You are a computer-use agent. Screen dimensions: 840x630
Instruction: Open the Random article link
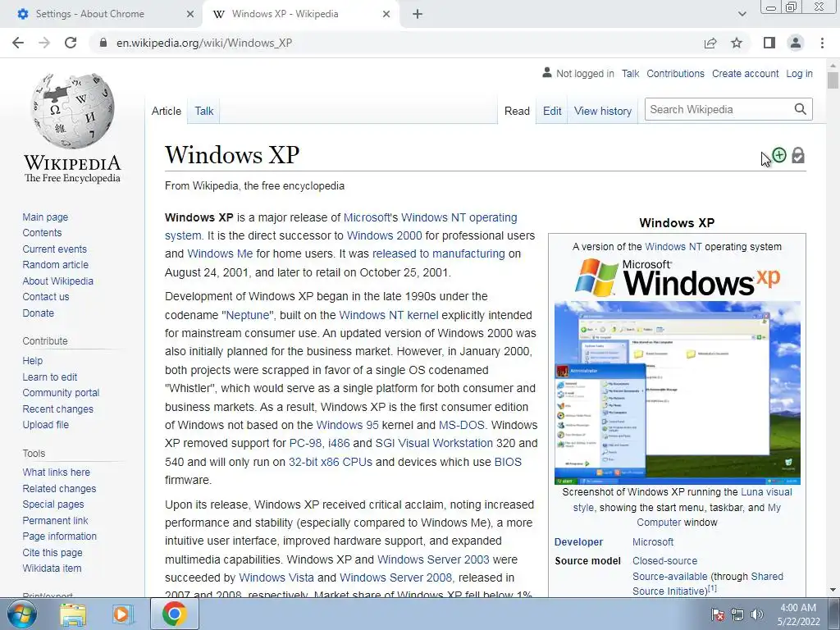(x=55, y=265)
